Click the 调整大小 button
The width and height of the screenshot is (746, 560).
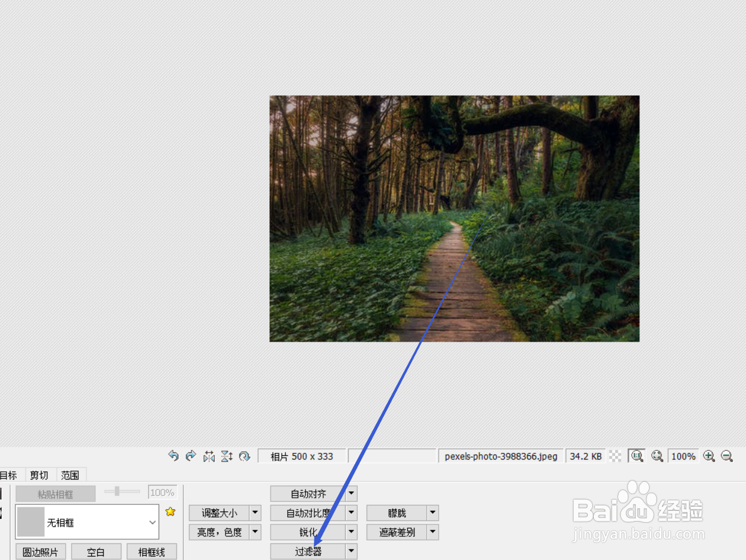click(219, 513)
